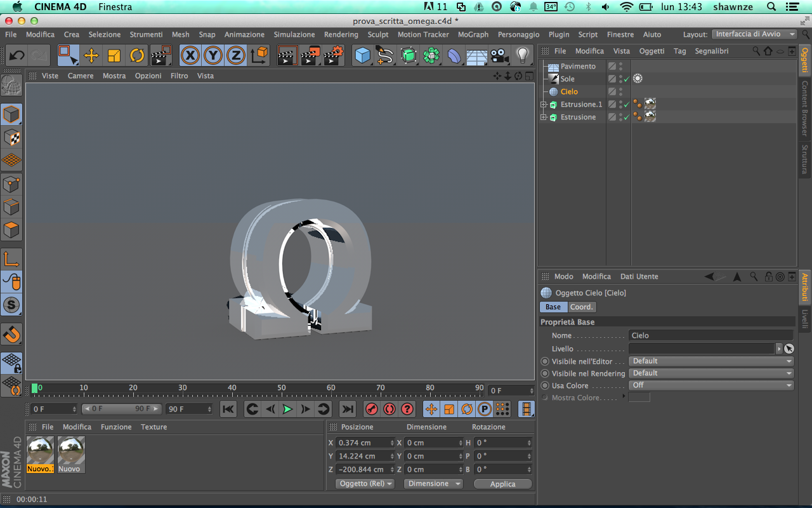Open the Visibile nell'Editor dropdown

[x=710, y=361]
